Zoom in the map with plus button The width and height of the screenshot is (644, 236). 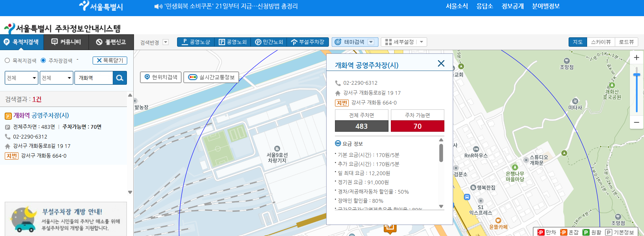coord(636,57)
